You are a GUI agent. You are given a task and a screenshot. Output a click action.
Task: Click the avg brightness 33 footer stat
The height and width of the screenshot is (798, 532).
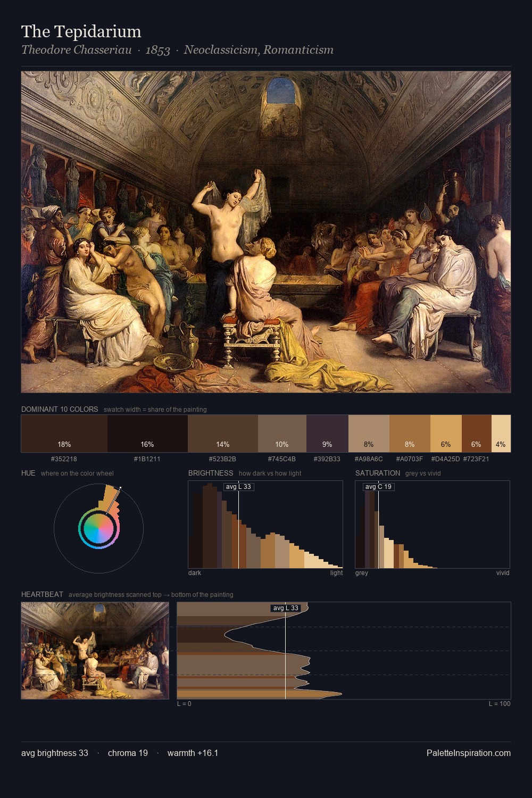55,753
